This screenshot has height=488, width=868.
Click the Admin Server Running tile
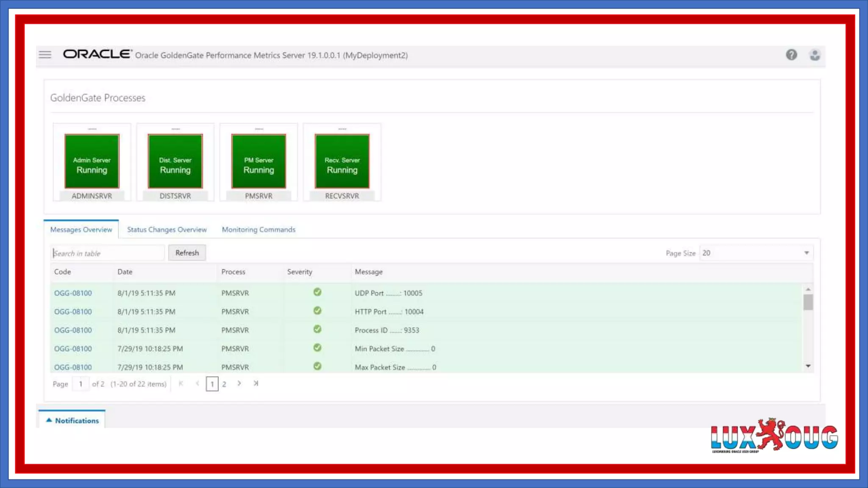pyautogui.click(x=92, y=161)
